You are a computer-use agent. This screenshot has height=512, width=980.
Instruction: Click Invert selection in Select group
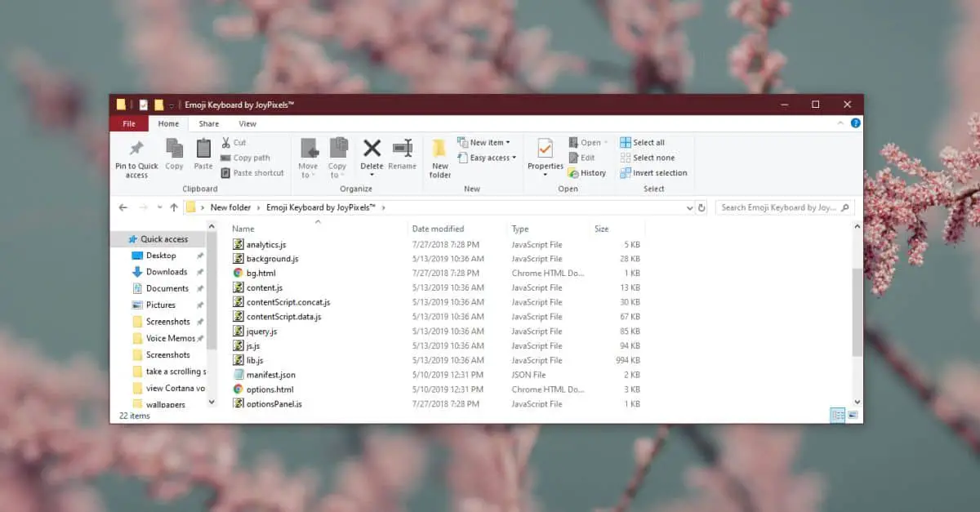[x=653, y=173]
